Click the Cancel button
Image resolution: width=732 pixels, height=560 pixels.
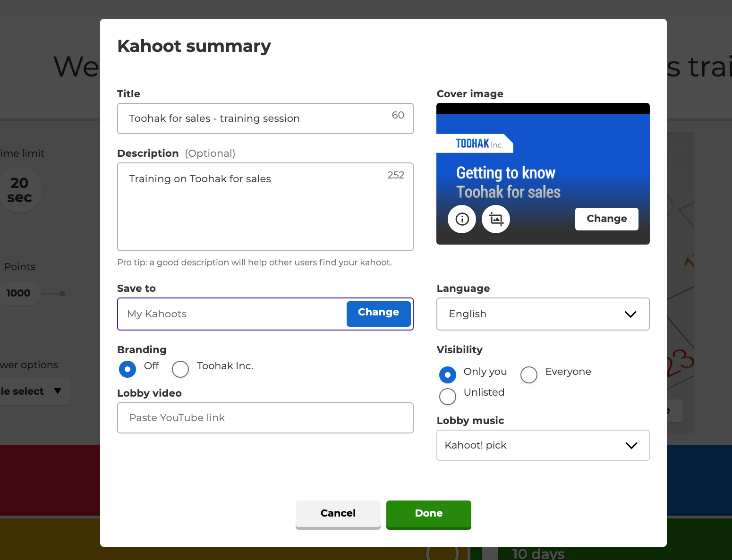[x=338, y=514]
